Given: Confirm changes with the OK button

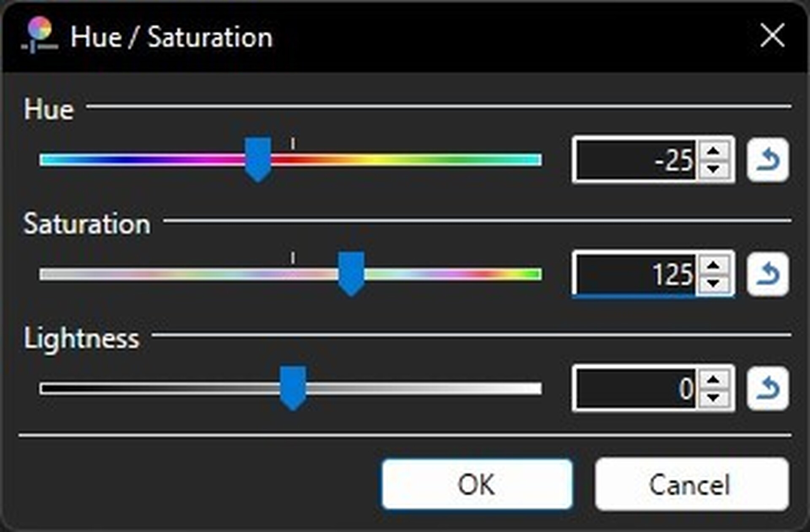Looking at the screenshot, I should [x=477, y=484].
